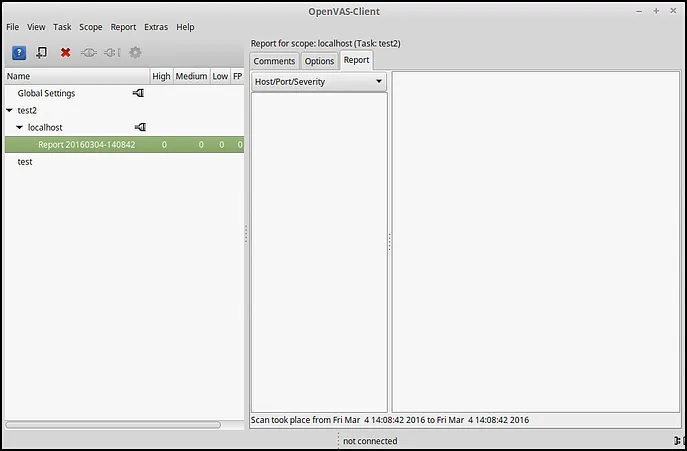Click the plug icon beside localhost
Viewport: 687px width, 451px height.
point(140,127)
